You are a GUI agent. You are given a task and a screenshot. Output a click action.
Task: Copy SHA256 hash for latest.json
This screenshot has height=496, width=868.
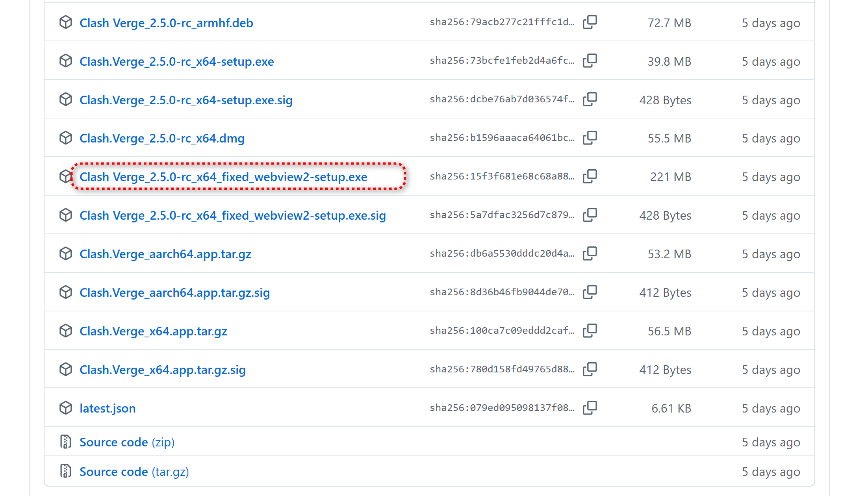pyautogui.click(x=590, y=408)
